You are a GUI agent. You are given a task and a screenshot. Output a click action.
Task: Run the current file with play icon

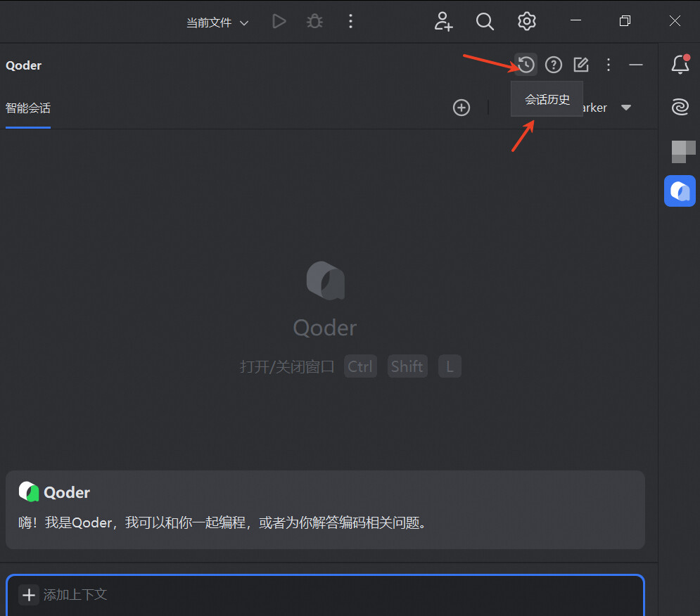pyautogui.click(x=279, y=21)
